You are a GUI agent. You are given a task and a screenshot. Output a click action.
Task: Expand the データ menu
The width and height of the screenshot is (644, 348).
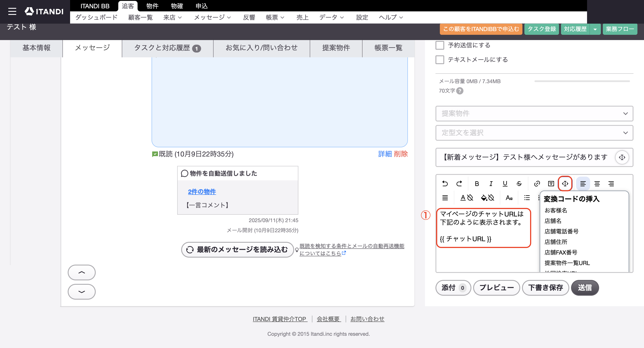pyautogui.click(x=332, y=18)
